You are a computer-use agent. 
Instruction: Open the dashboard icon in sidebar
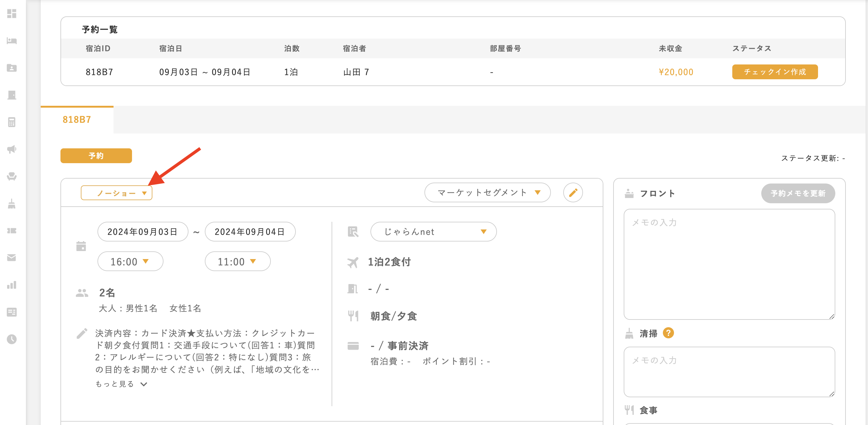(12, 14)
